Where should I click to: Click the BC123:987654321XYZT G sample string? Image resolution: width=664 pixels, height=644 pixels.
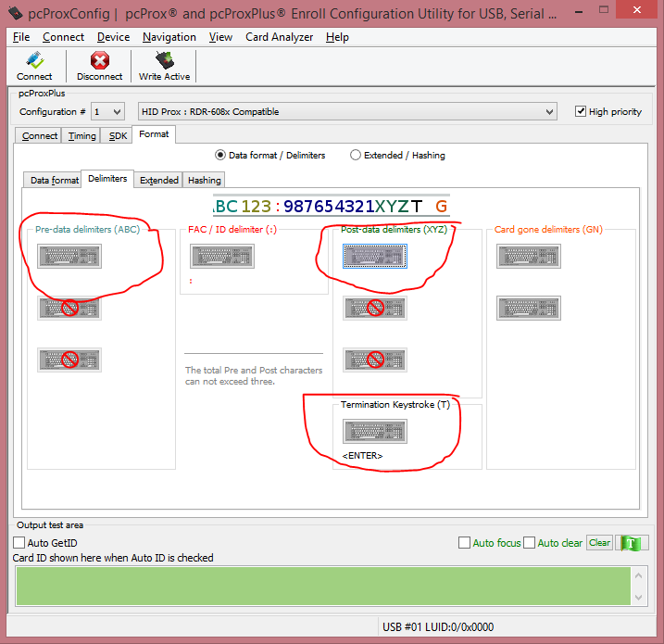tap(332, 206)
